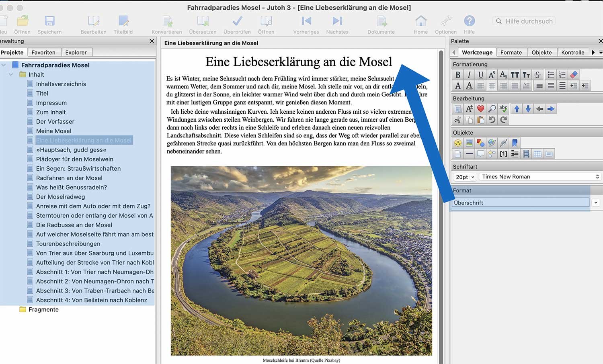Toggle italic formatting

(469, 75)
